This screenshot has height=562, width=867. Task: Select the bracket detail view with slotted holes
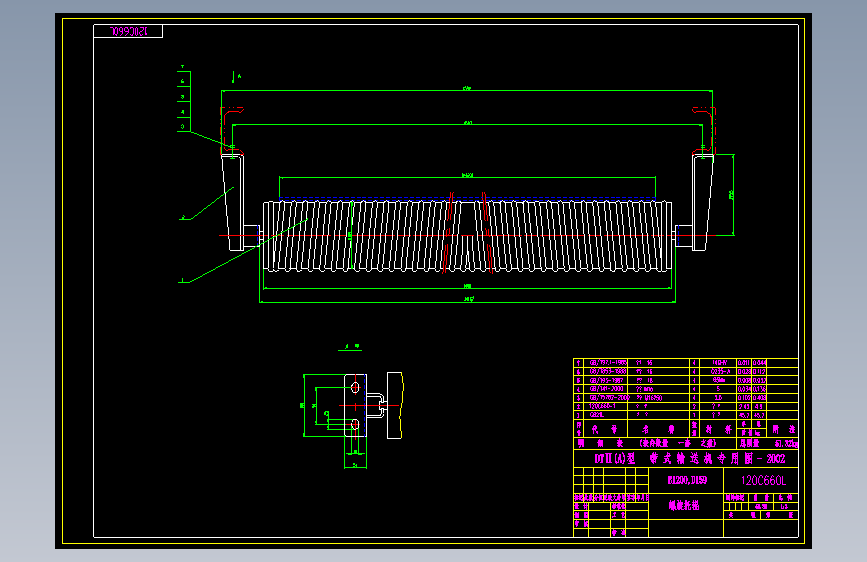coord(354,406)
